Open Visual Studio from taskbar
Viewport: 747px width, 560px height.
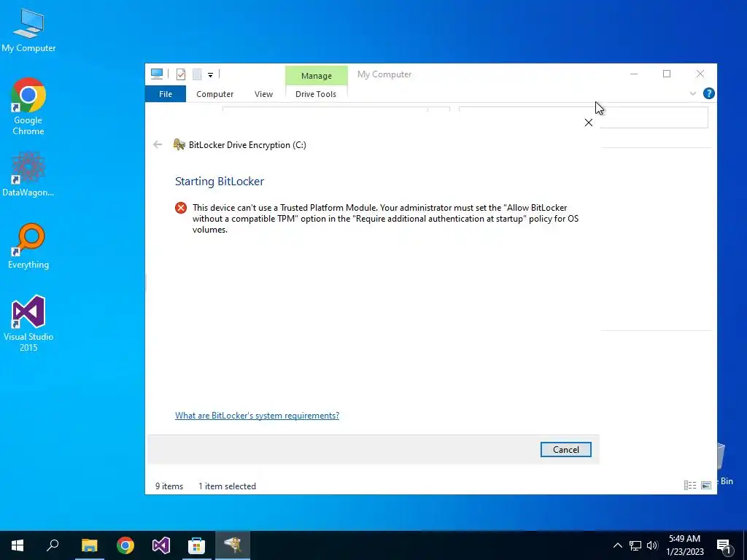point(161,545)
